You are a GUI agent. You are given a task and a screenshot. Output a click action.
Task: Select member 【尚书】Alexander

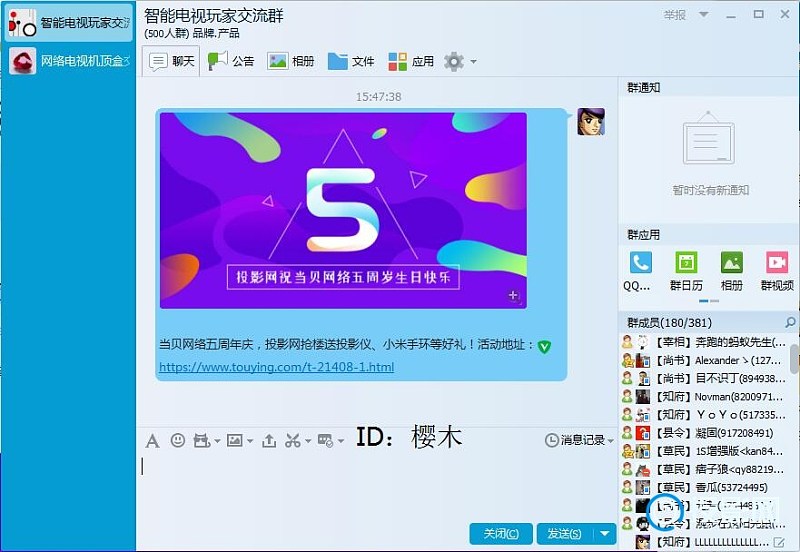click(705, 360)
